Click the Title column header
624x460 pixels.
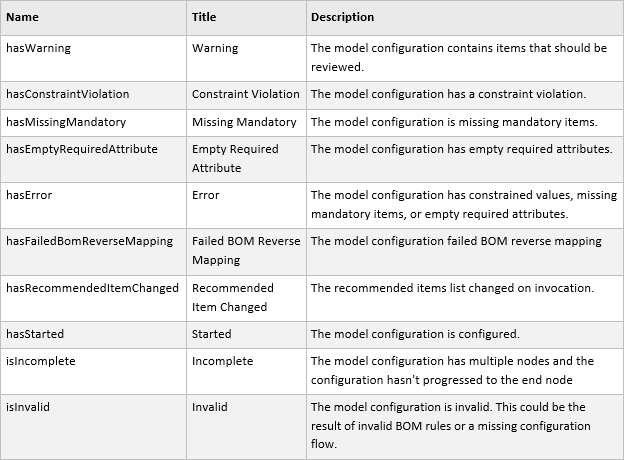(204, 17)
